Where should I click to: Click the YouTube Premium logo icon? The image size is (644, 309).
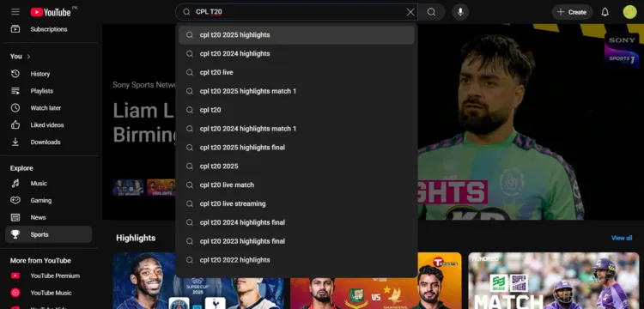click(x=15, y=276)
